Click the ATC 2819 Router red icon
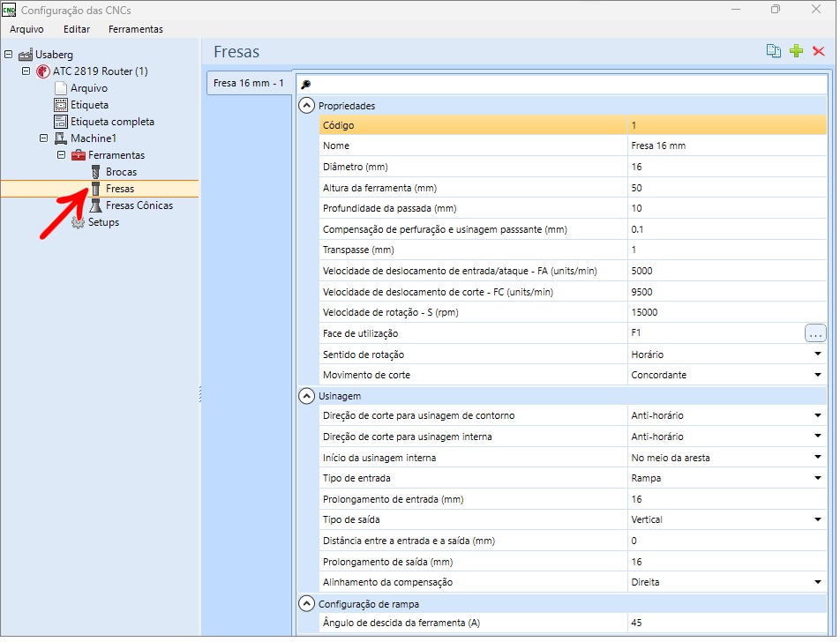The height and width of the screenshot is (642, 840). pyautogui.click(x=43, y=71)
